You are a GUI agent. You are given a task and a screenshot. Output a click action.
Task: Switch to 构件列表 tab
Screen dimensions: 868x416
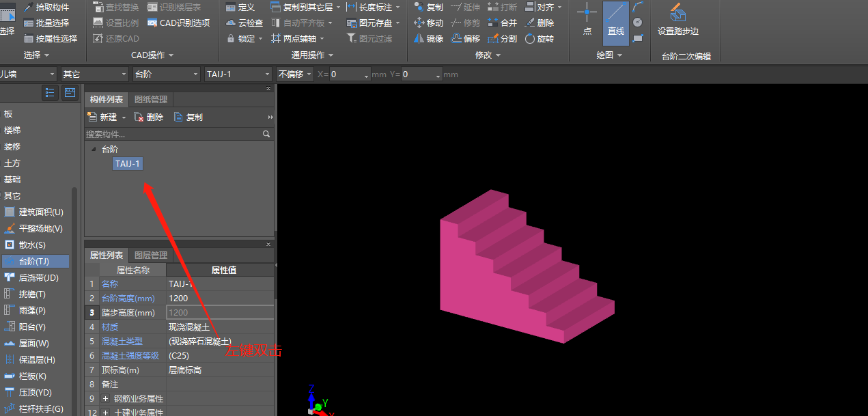coord(107,100)
